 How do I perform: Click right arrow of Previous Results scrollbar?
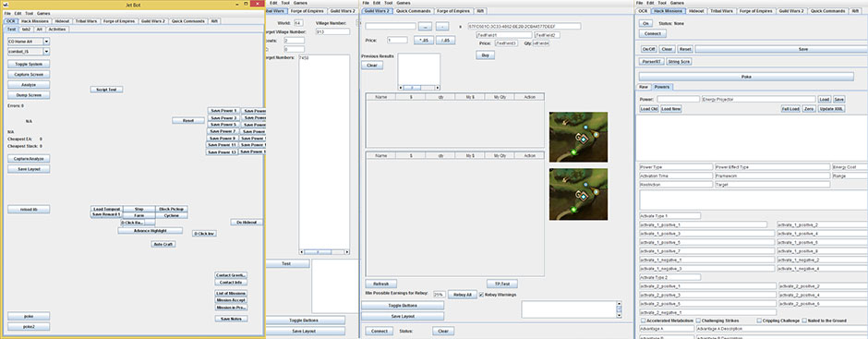(438, 88)
